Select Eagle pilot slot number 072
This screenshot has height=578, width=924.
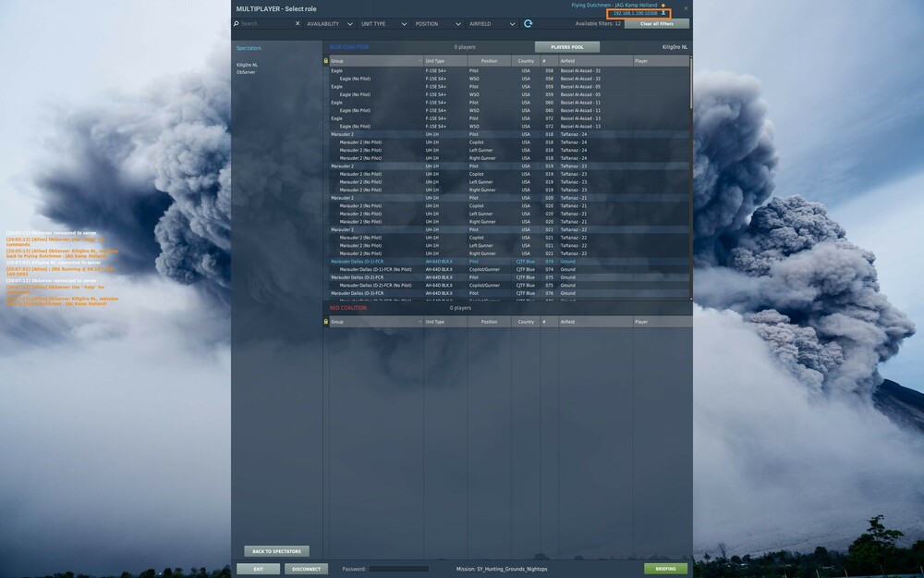pos(508,118)
